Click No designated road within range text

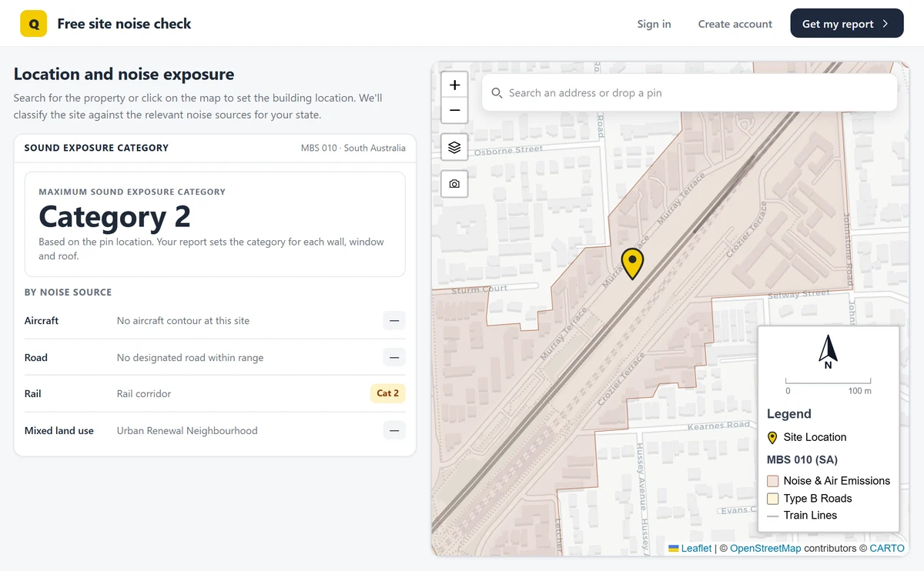(190, 358)
